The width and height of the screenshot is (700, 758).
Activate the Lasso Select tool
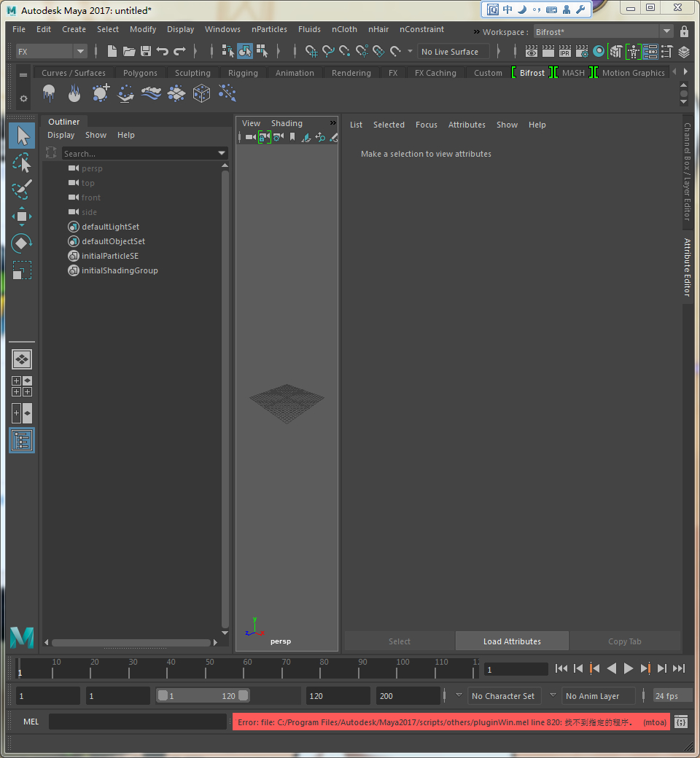pyautogui.click(x=22, y=163)
